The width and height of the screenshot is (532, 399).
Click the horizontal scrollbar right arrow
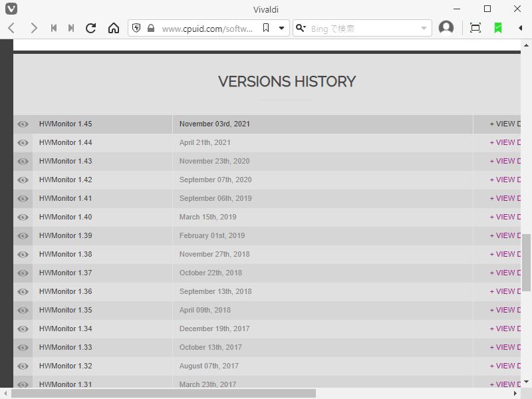515,394
